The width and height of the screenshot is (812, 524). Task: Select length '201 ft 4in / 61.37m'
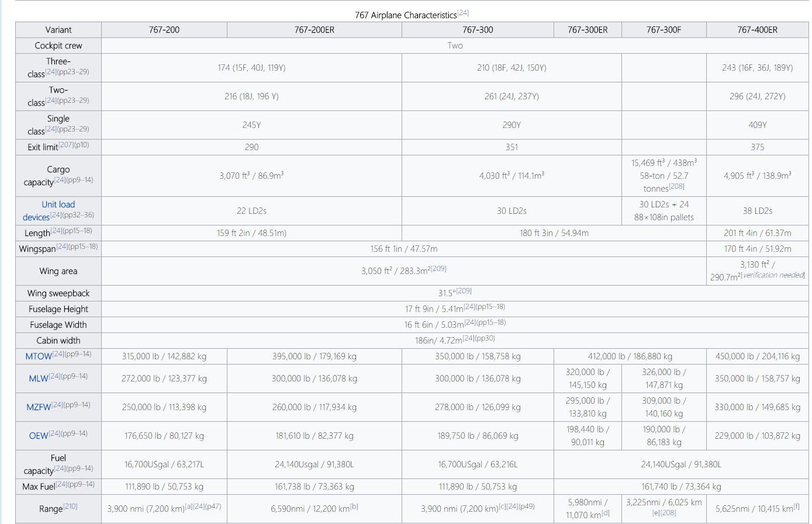point(758,233)
